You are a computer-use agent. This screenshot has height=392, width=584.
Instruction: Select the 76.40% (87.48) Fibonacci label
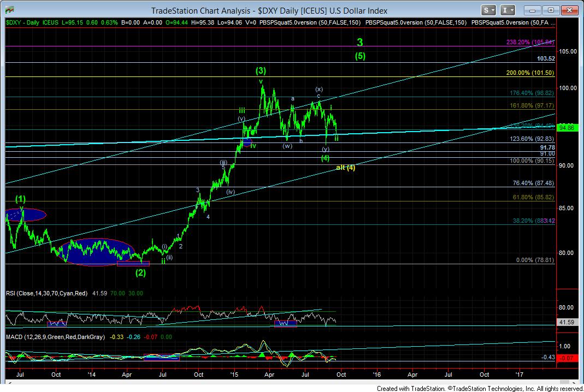[533, 183]
